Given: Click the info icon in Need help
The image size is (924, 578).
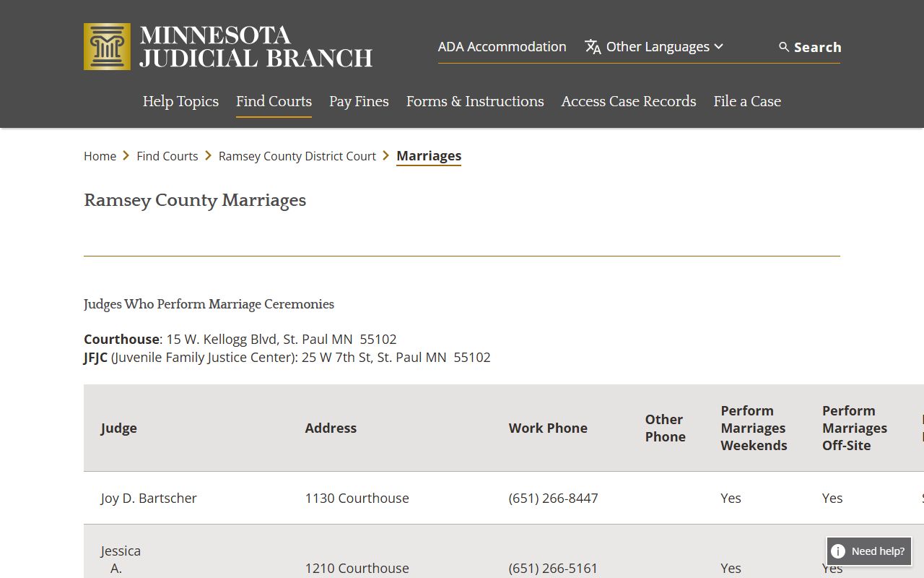Looking at the screenshot, I should coord(838,551).
